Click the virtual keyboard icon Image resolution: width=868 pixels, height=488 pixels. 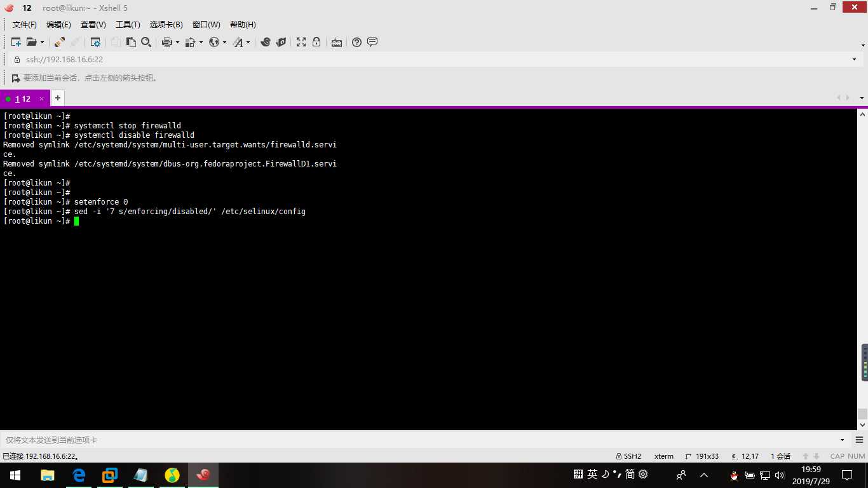click(337, 43)
